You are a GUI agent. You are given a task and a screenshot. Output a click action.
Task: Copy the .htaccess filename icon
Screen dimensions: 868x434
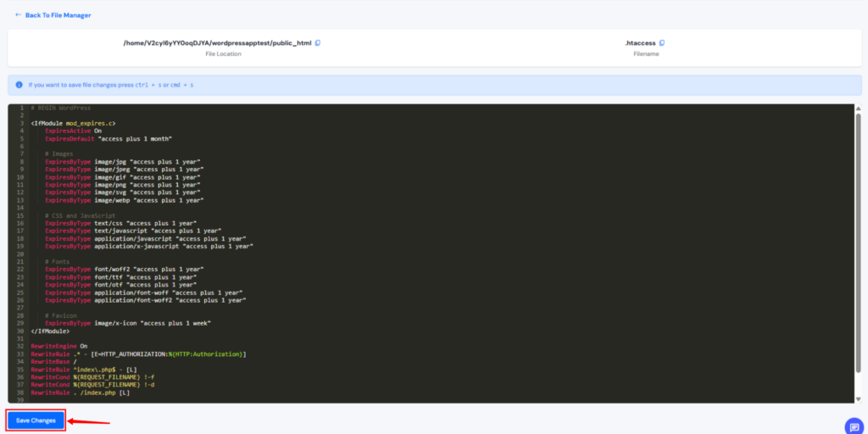point(662,43)
